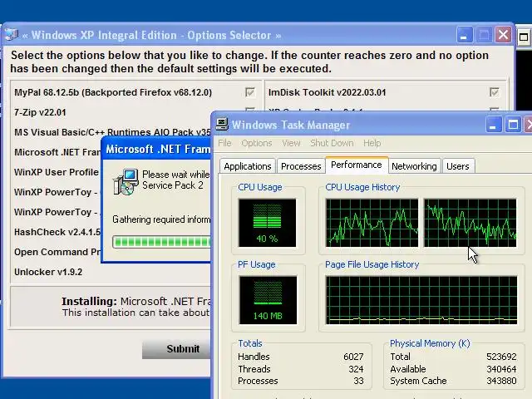Open the File menu in Task Manager

(224, 143)
